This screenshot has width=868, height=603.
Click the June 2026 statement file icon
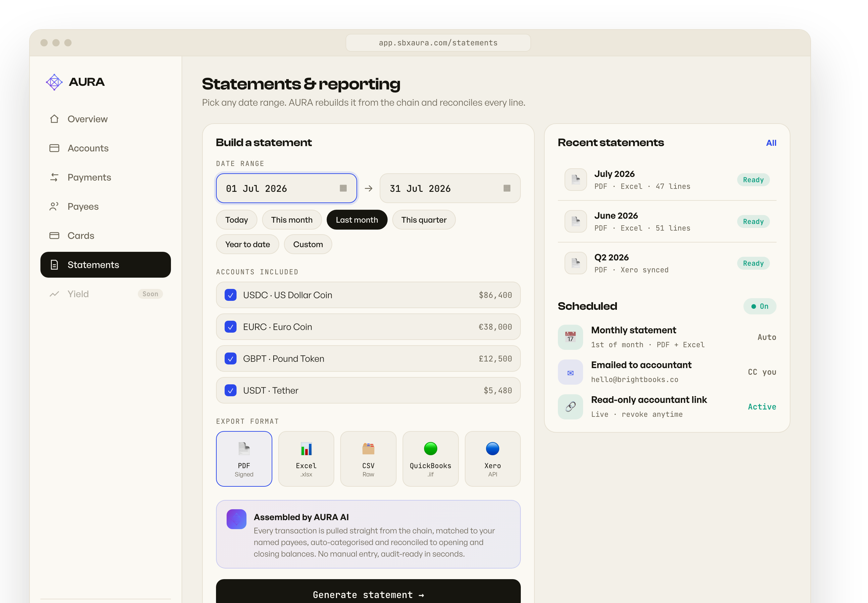(x=576, y=221)
